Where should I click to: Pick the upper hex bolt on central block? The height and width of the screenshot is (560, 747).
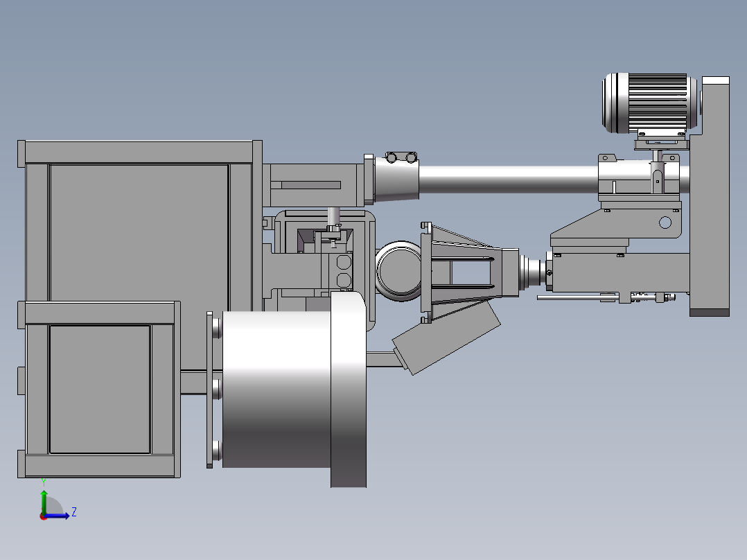tap(344, 262)
